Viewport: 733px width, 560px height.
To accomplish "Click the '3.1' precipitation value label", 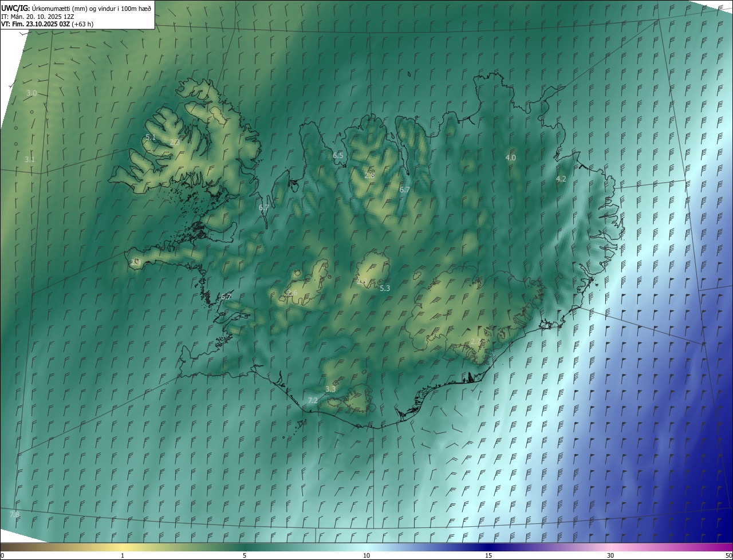I will pyautogui.click(x=30, y=159).
